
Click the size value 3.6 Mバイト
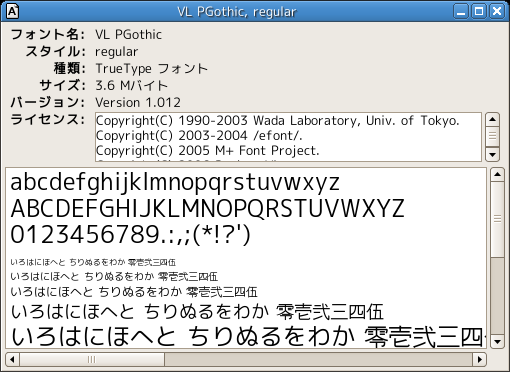click(x=131, y=86)
